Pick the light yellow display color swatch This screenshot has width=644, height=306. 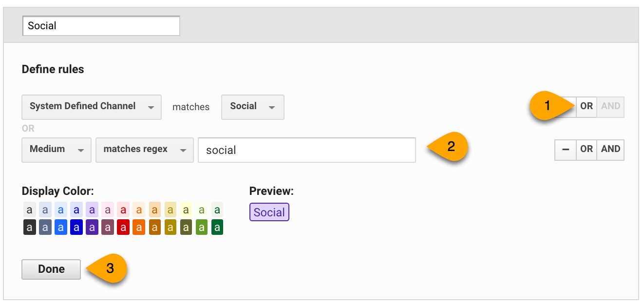[x=186, y=210]
